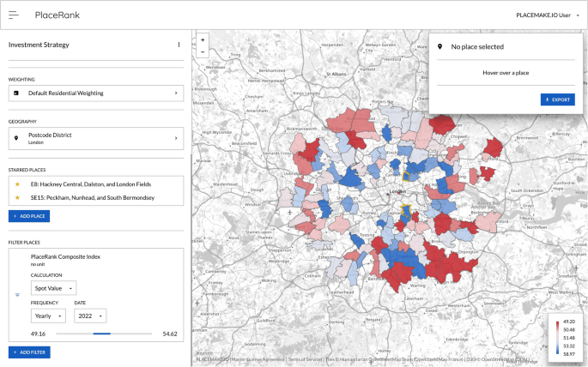Zoom in on the map
The image size is (588, 367).
202,39
